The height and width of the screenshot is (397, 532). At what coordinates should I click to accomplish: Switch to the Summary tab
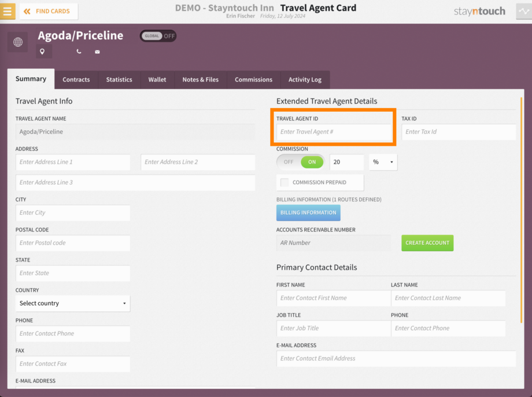coord(31,79)
